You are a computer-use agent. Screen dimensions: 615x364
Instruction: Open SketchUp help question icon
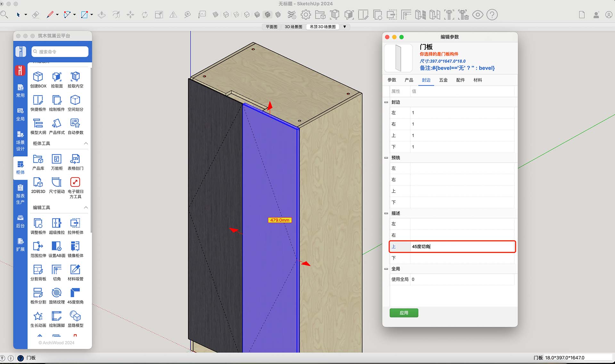pyautogui.click(x=492, y=15)
